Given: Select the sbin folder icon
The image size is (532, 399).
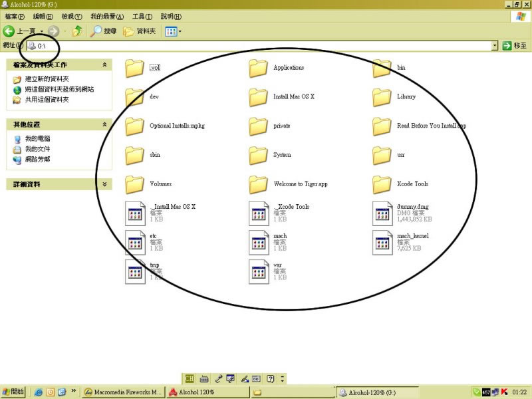Looking at the screenshot, I should pyautogui.click(x=134, y=156).
